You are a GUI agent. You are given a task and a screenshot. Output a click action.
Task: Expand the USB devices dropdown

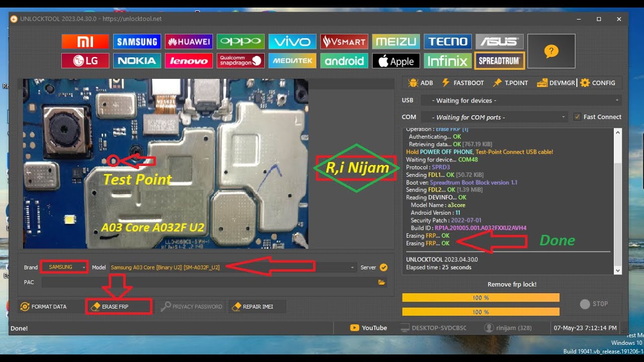[x=521, y=101]
